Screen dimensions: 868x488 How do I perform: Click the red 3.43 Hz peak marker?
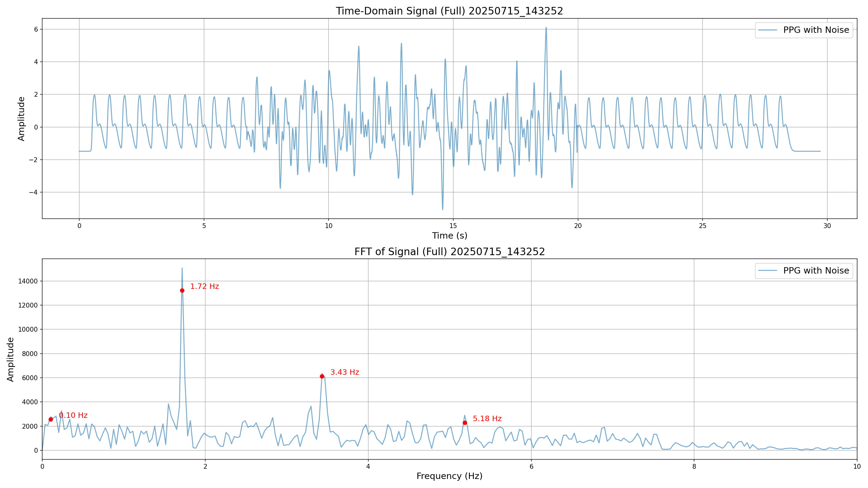click(x=322, y=376)
